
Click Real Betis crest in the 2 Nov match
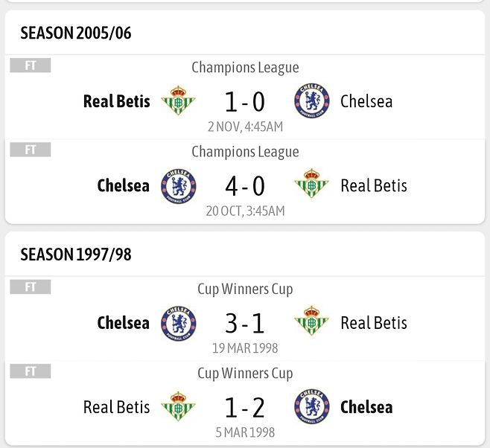(179, 101)
